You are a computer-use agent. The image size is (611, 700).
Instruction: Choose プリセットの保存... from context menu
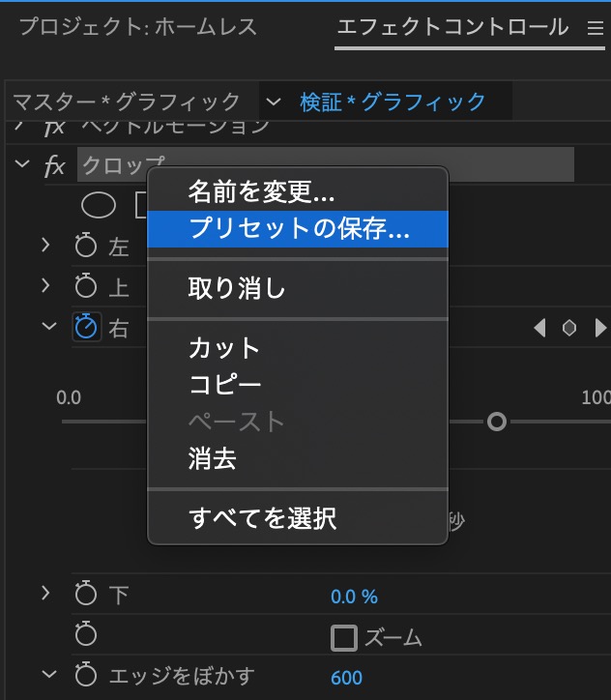coord(298,229)
